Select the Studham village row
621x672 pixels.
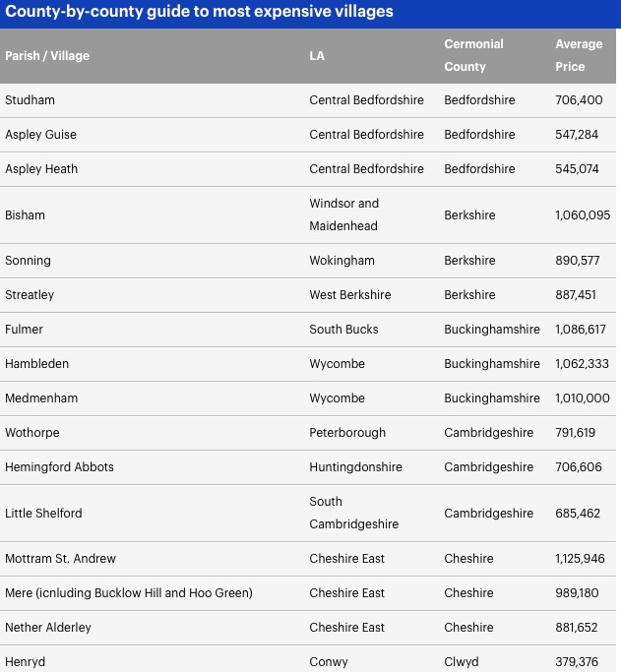(x=308, y=100)
